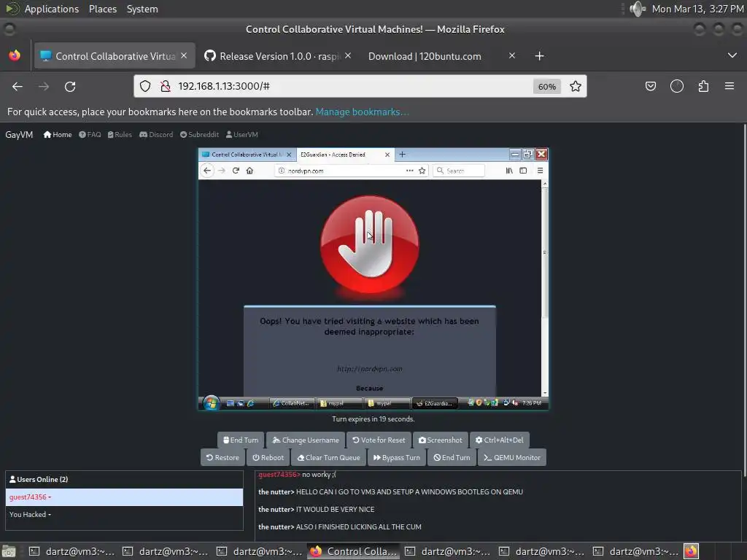Open the shield tracking protection icon
This screenshot has width=747, height=560.
tap(145, 86)
